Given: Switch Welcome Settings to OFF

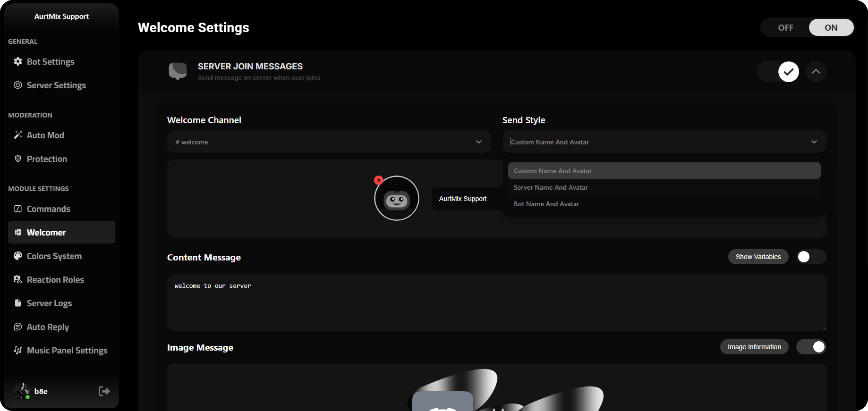Looking at the screenshot, I should (785, 27).
